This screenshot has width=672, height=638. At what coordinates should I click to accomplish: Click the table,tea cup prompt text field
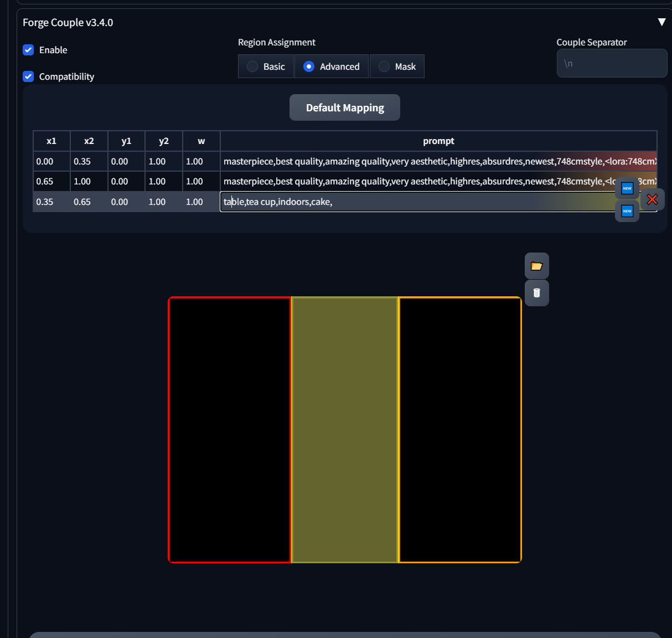pyautogui.click(x=415, y=202)
